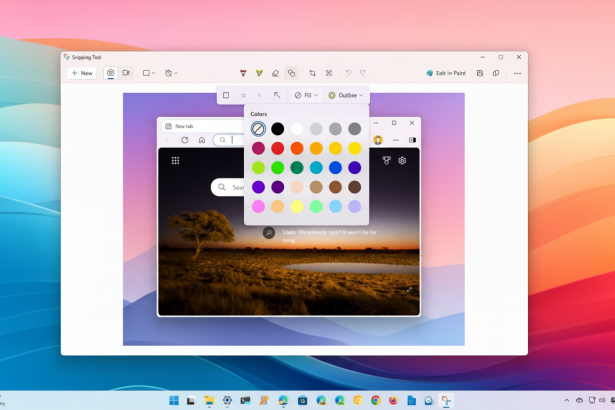Screen dimensions: 615x410
Task: Select the ballpoint pen tool
Action: (244, 73)
